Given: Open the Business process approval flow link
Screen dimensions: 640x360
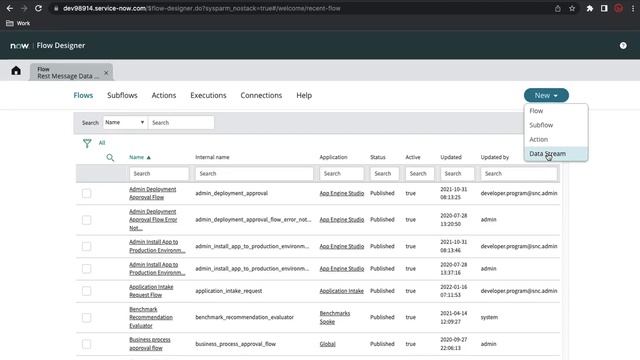Looking at the screenshot, I should coord(150,344).
